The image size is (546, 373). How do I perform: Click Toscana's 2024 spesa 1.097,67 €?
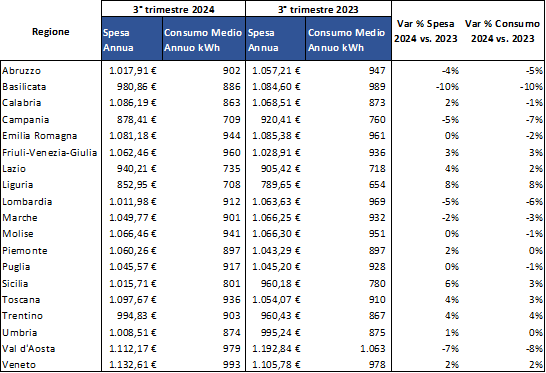[x=133, y=300]
